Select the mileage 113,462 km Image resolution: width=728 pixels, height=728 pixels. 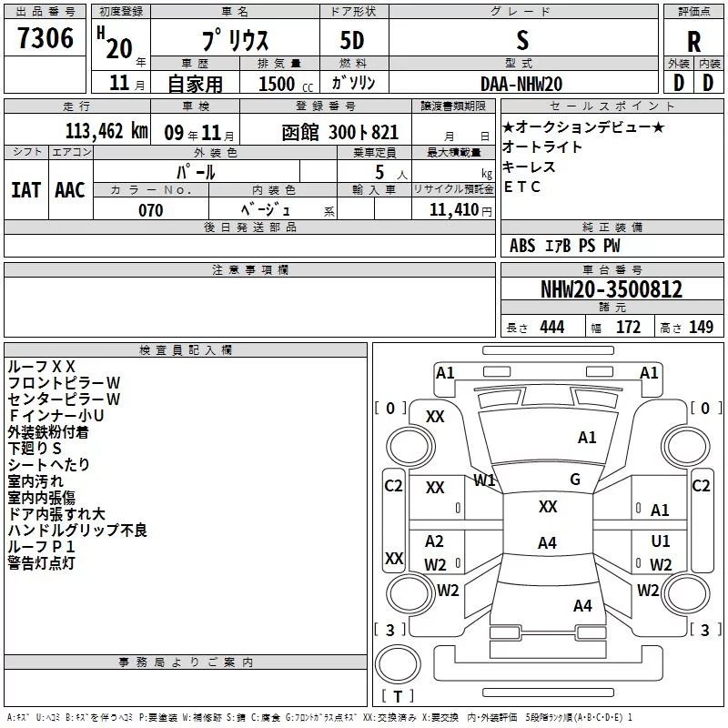(x=106, y=131)
